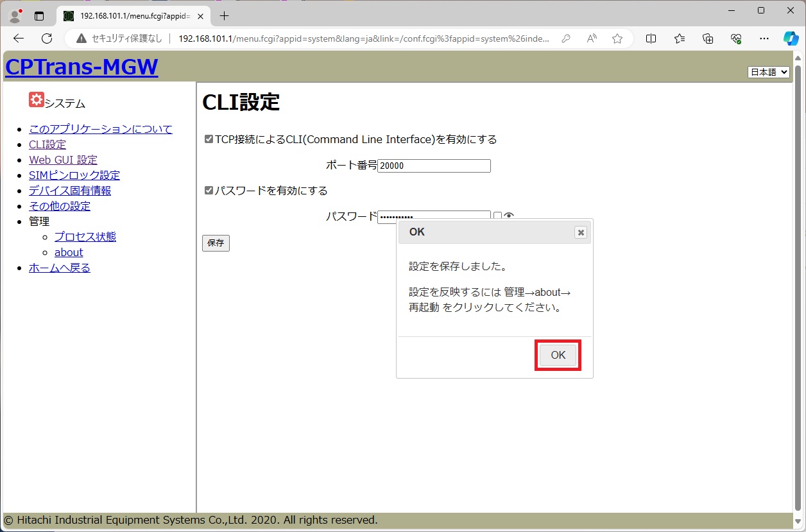Close the 192.168.101.1 browser tab

(x=200, y=16)
